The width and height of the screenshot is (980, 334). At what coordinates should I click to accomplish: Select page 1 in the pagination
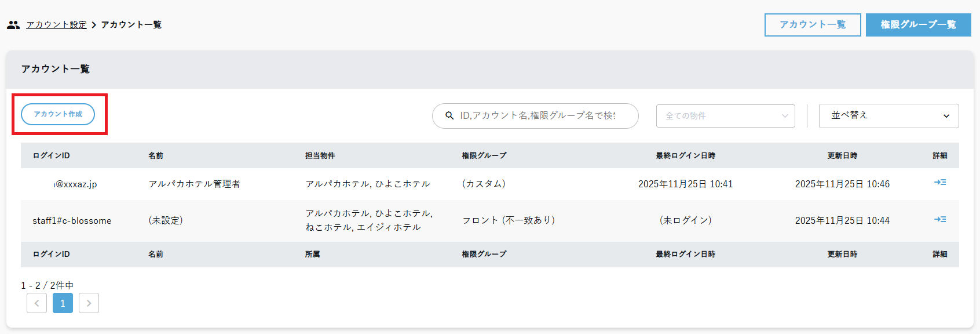pos(63,303)
